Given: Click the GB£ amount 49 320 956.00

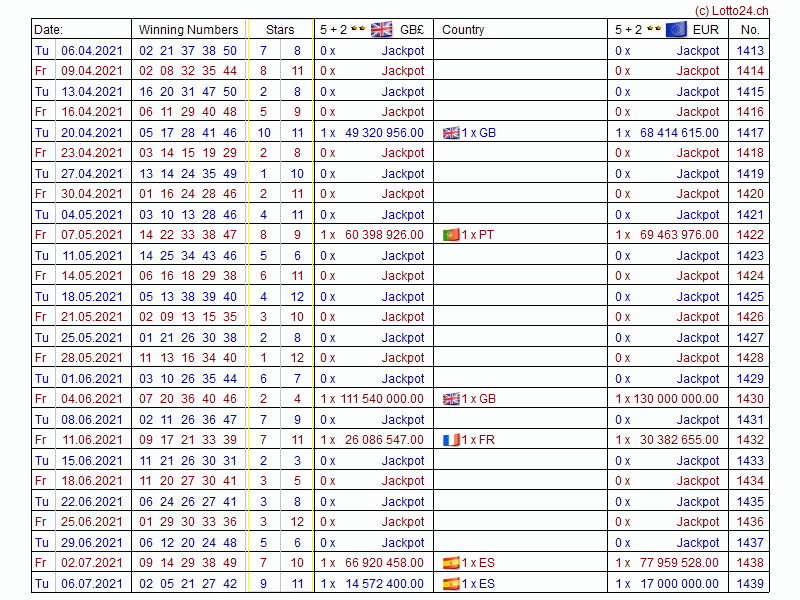Looking at the screenshot, I should [x=384, y=133].
